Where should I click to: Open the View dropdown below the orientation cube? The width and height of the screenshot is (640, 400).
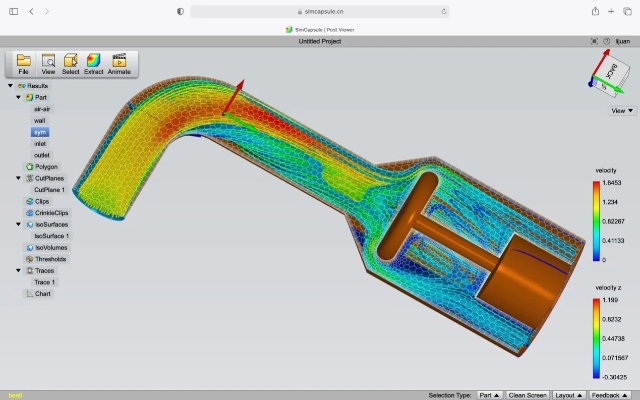tap(622, 110)
